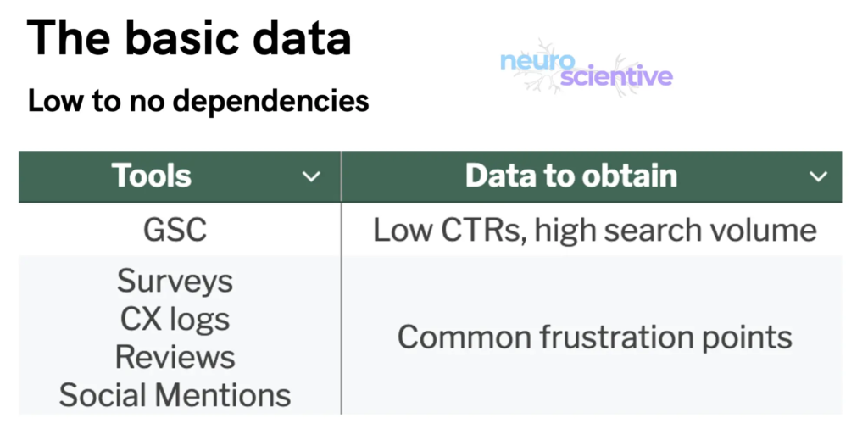Select the GSC table cell
This screenshot has height=446, width=868.
click(175, 230)
